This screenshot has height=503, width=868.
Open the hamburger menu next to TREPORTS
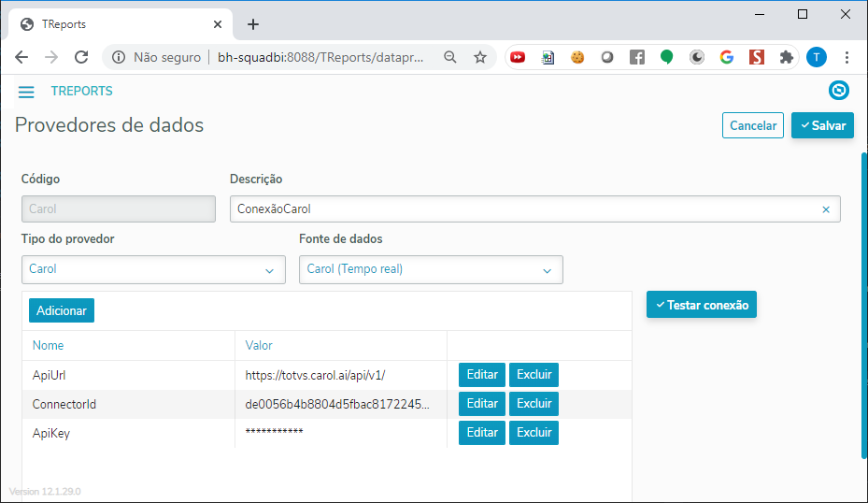tap(26, 92)
